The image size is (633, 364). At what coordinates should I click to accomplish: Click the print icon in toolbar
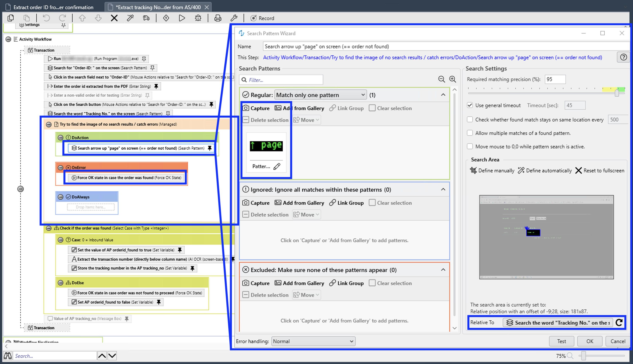(218, 18)
